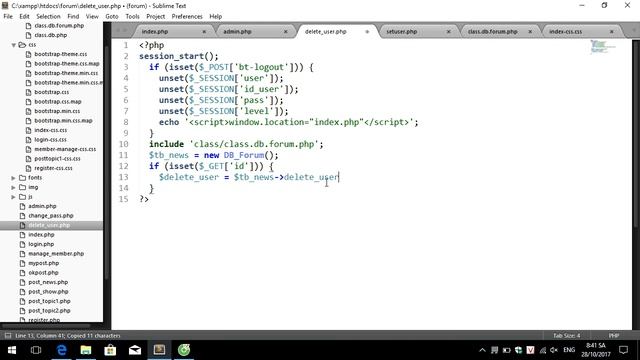Open ENG input language selector
Screen dimensions: 640x360
coord(569,350)
